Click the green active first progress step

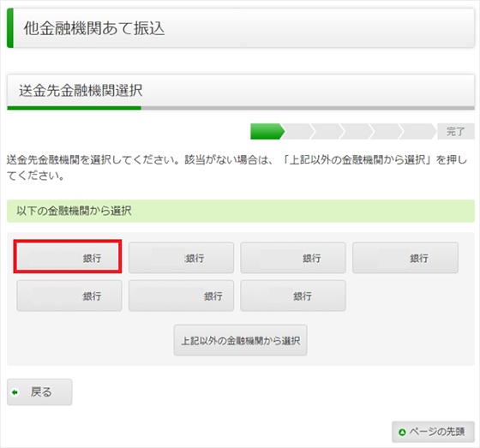267,131
